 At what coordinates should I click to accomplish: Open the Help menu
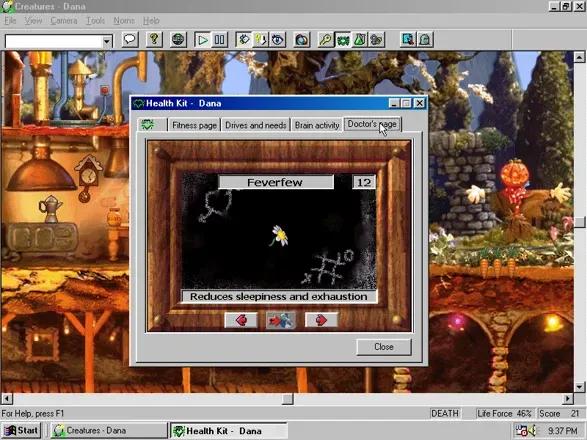click(x=151, y=21)
